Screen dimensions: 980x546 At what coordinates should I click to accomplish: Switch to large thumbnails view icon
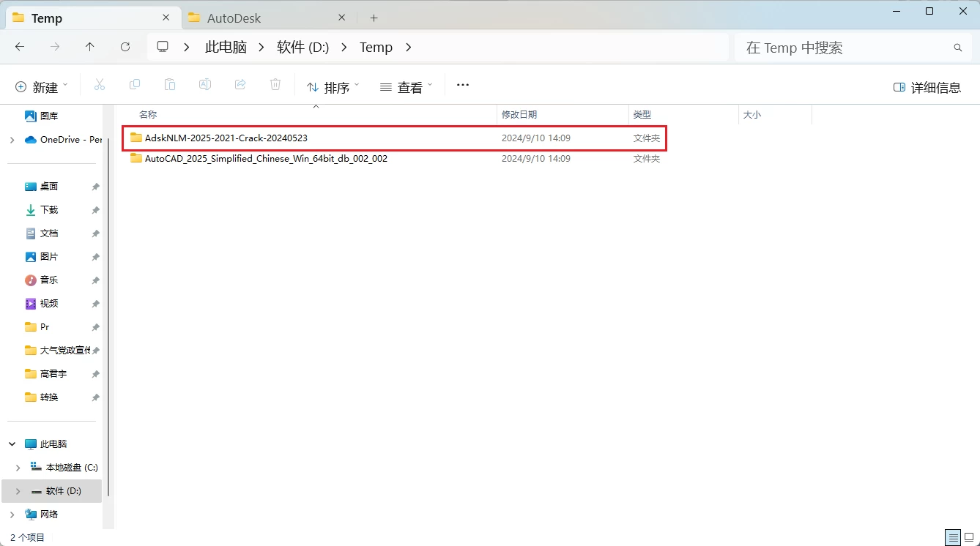[969, 537]
